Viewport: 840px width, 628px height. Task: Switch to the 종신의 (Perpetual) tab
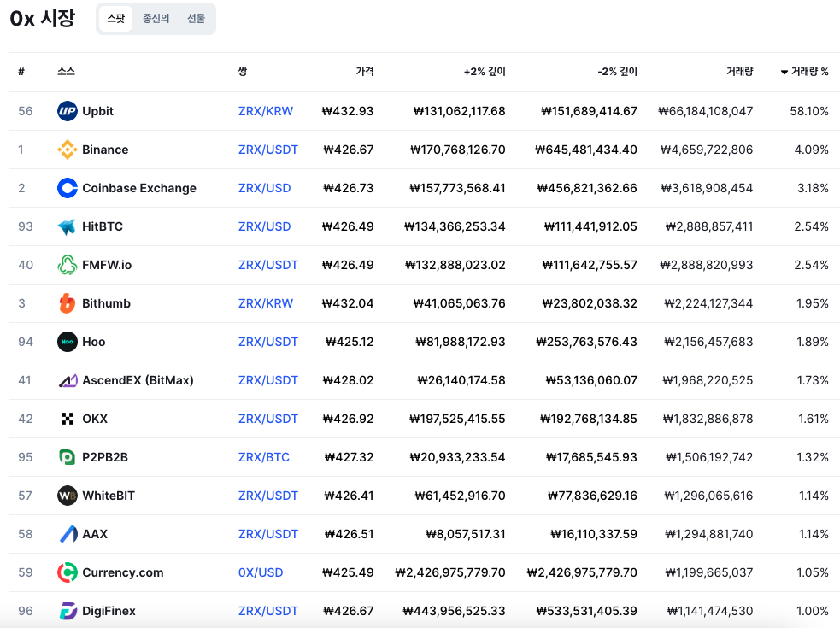[x=156, y=19]
